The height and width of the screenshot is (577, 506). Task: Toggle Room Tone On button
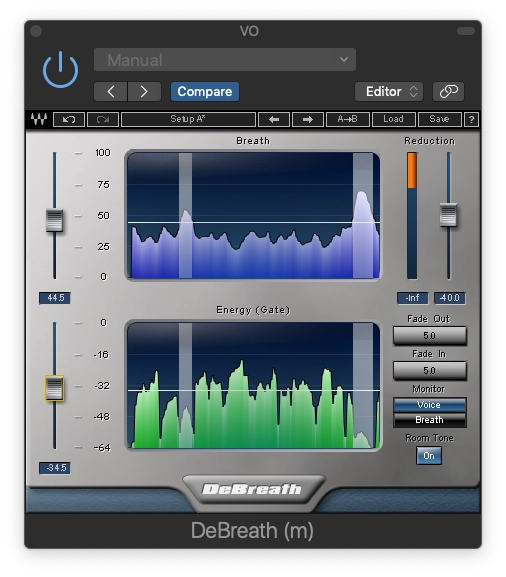coord(429,456)
